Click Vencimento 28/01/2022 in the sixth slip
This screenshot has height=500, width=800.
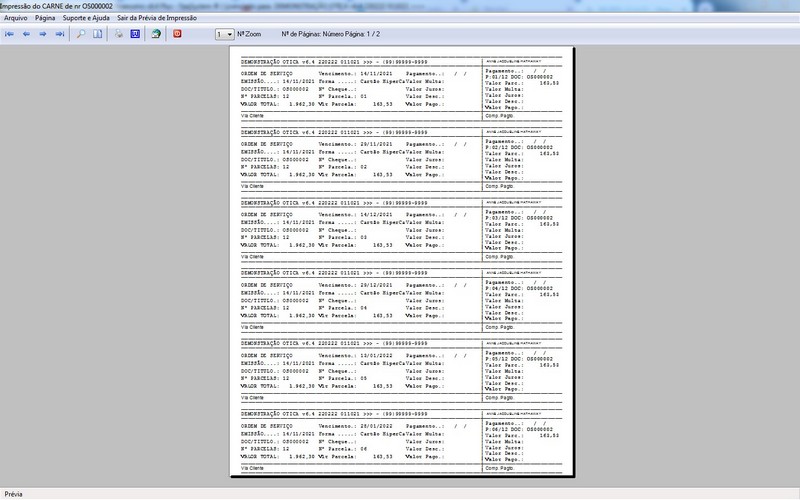pos(356,426)
